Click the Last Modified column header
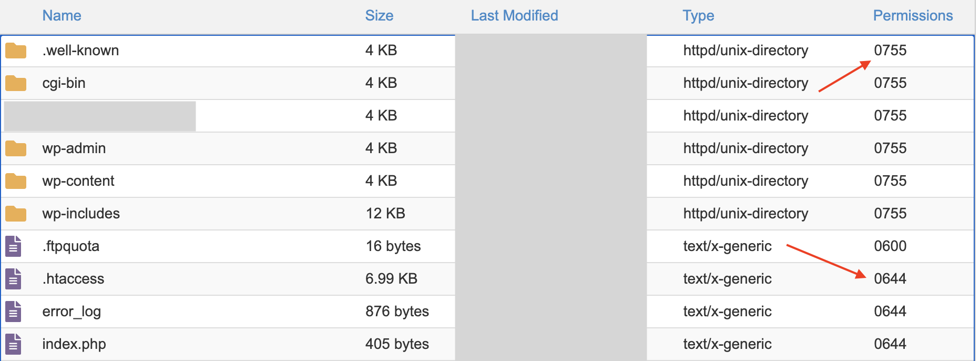This screenshot has height=361, width=980. (x=514, y=15)
